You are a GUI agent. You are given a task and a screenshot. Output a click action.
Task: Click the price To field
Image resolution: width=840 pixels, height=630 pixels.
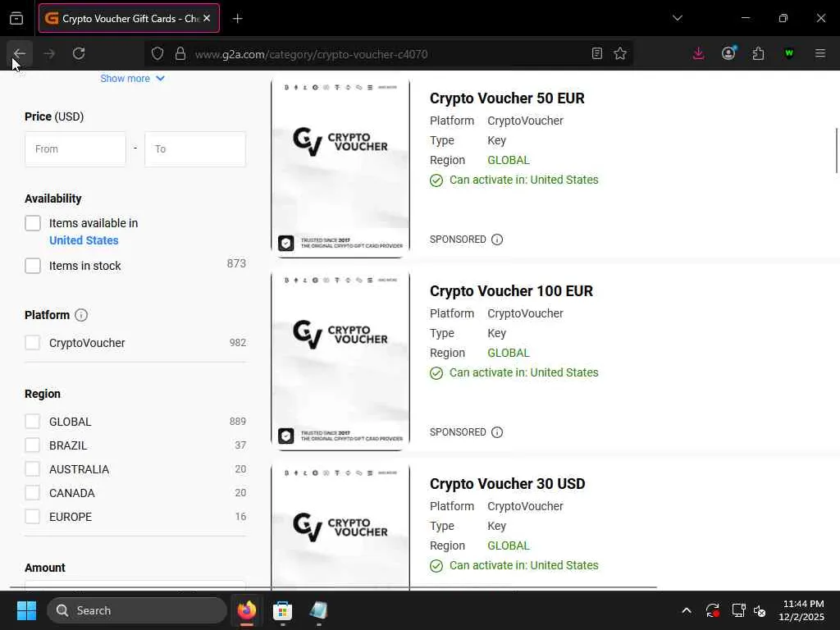click(x=195, y=149)
